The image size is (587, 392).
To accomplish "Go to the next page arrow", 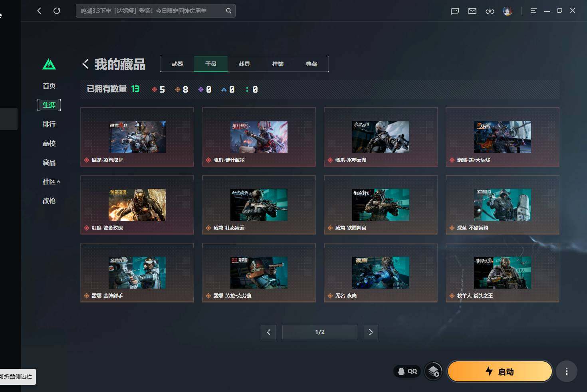I will (371, 332).
